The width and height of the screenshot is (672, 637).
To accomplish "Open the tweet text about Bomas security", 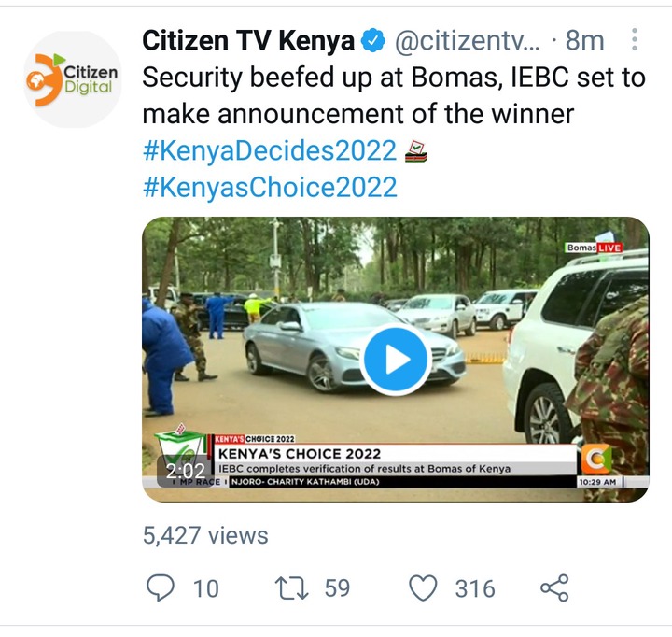I will 394,95.
